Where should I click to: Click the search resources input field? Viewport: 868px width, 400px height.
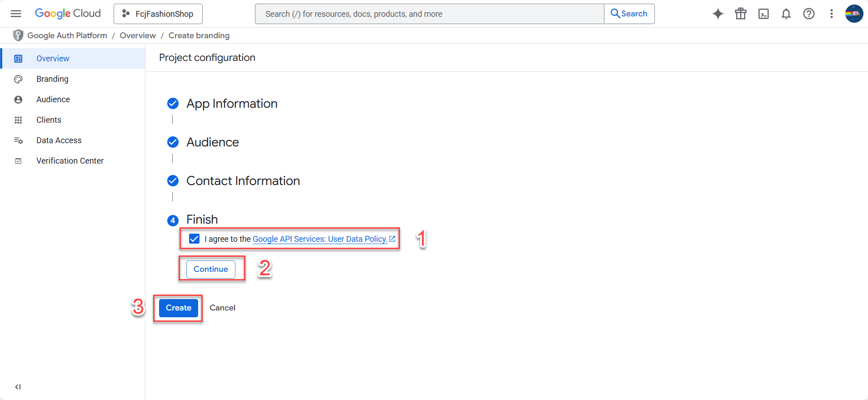tap(429, 14)
